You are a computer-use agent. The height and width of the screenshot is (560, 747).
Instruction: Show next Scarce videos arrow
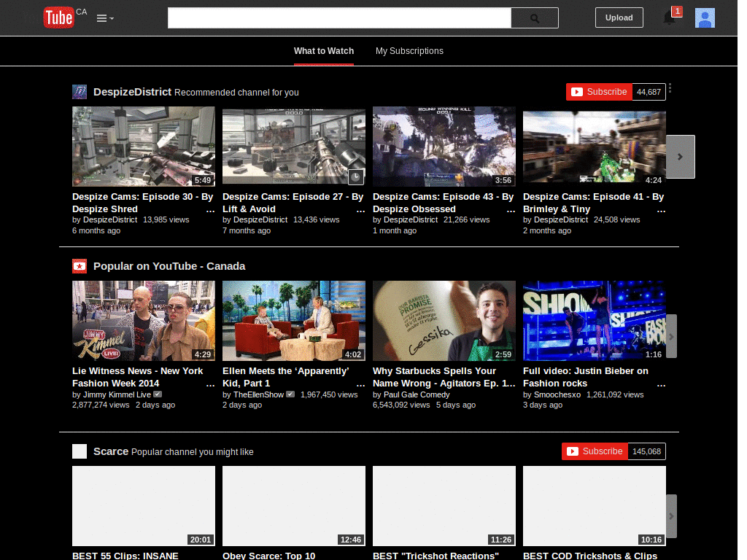[671, 516]
